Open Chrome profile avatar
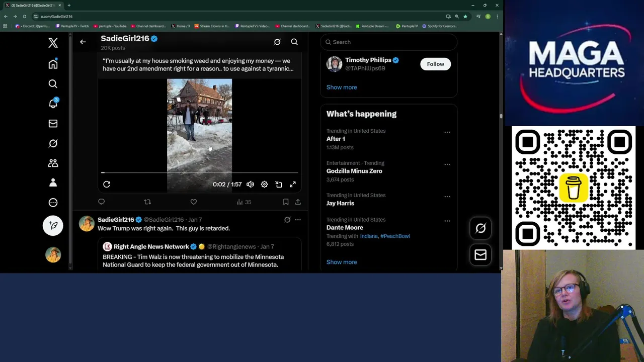The image size is (644, 362). point(488,16)
